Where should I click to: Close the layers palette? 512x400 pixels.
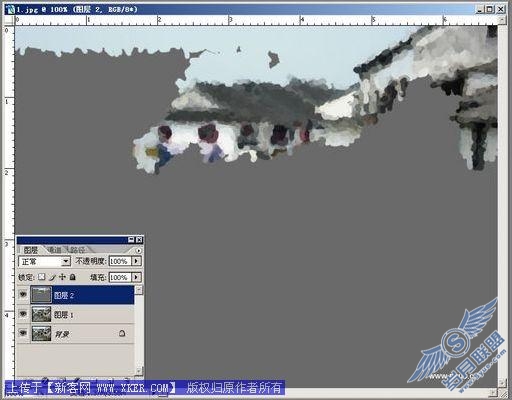tap(139, 240)
